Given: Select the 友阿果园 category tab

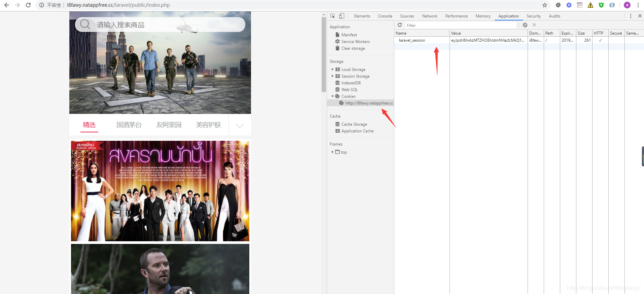Looking at the screenshot, I should coord(169,125).
